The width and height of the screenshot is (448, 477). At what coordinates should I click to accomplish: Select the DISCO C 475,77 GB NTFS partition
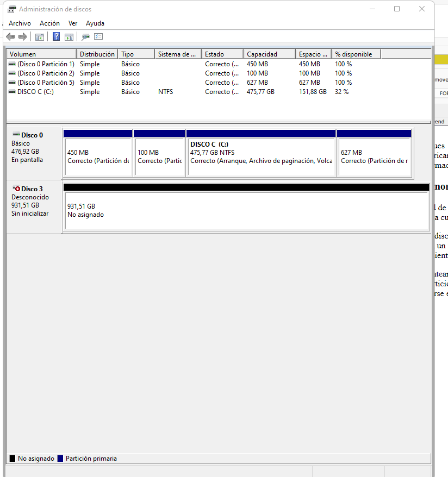point(261,157)
